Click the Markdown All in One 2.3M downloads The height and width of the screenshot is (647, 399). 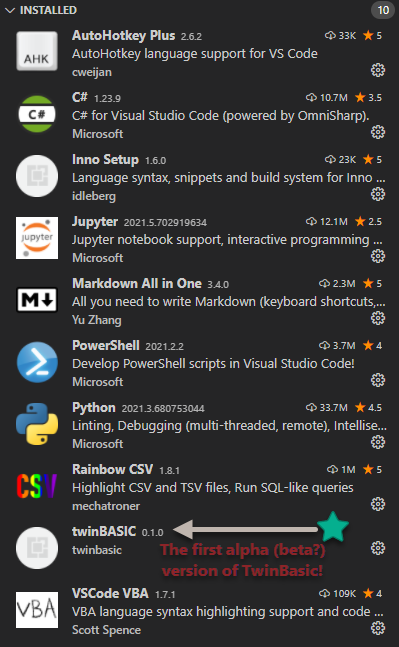(x=337, y=283)
